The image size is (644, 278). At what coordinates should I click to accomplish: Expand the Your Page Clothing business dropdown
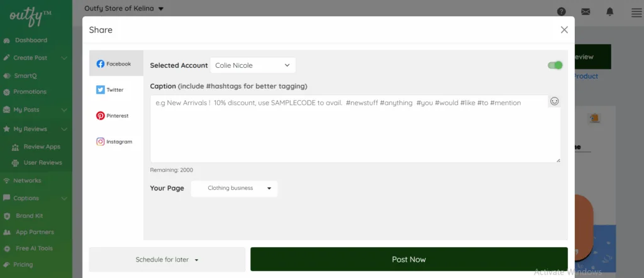pos(234,188)
